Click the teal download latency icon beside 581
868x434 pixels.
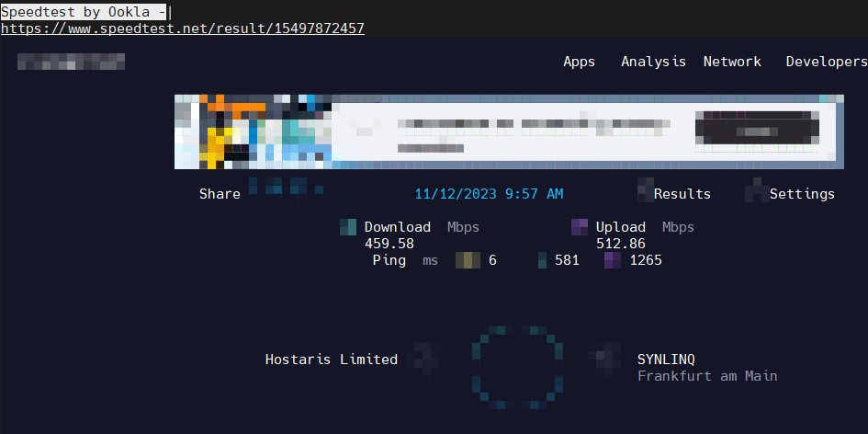pos(543,260)
